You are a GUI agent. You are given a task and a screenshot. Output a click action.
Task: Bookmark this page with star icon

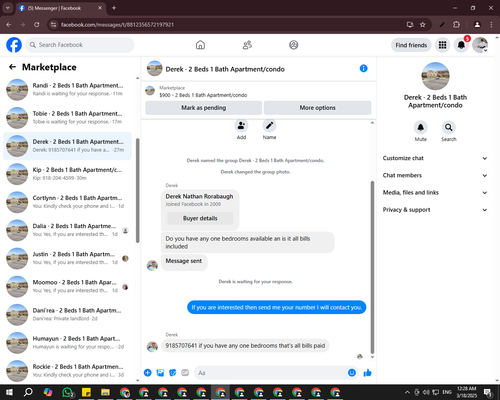[423, 25]
